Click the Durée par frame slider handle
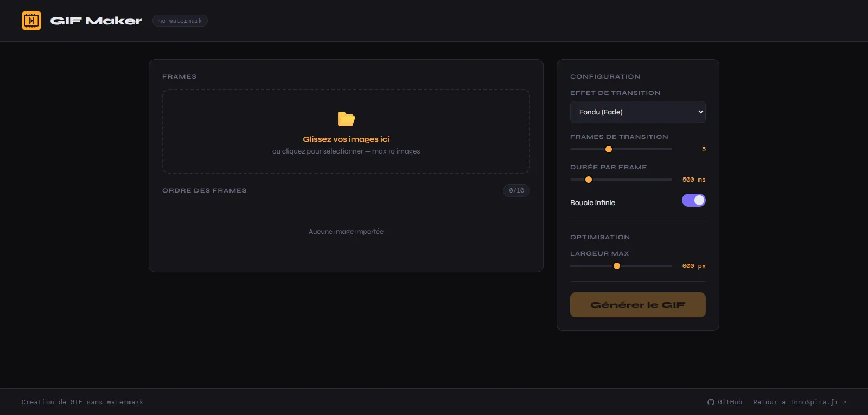The height and width of the screenshot is (415, 868). pos(589,180)
